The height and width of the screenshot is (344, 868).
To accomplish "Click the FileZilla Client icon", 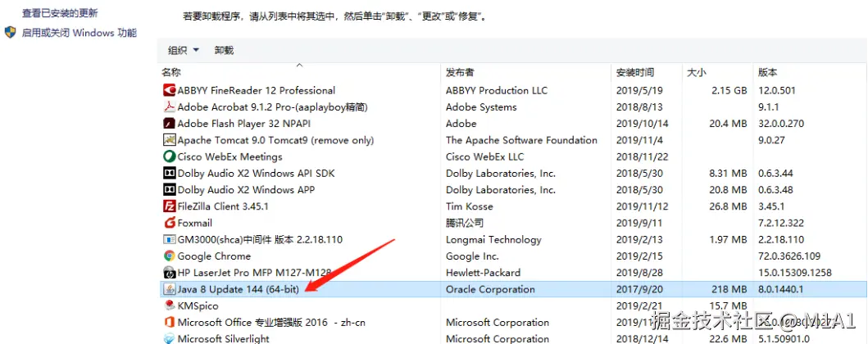I will pos(169,206).
